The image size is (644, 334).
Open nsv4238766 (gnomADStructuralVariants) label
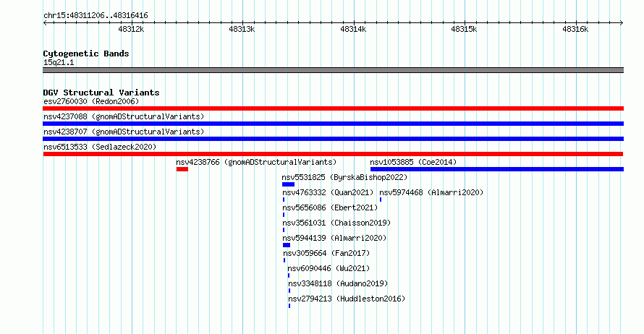(256, 162)
